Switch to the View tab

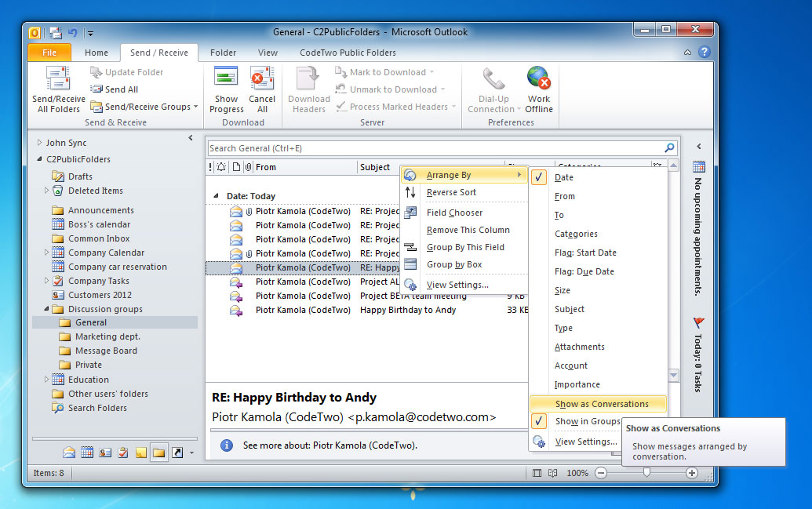click(268, 53)
